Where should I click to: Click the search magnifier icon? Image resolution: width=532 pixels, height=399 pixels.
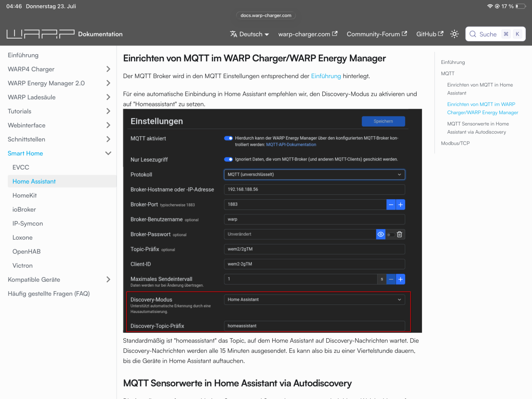click(473, 34)
